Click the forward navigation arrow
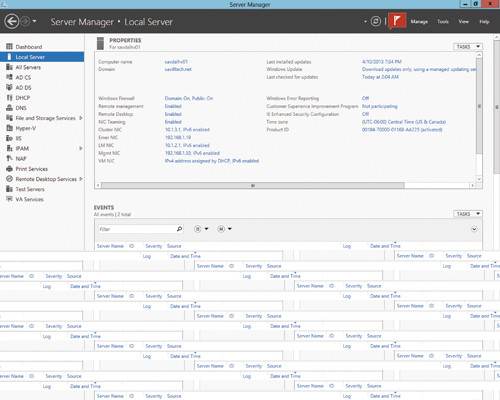This screenshot has width=500, height=400. (25, 22)
